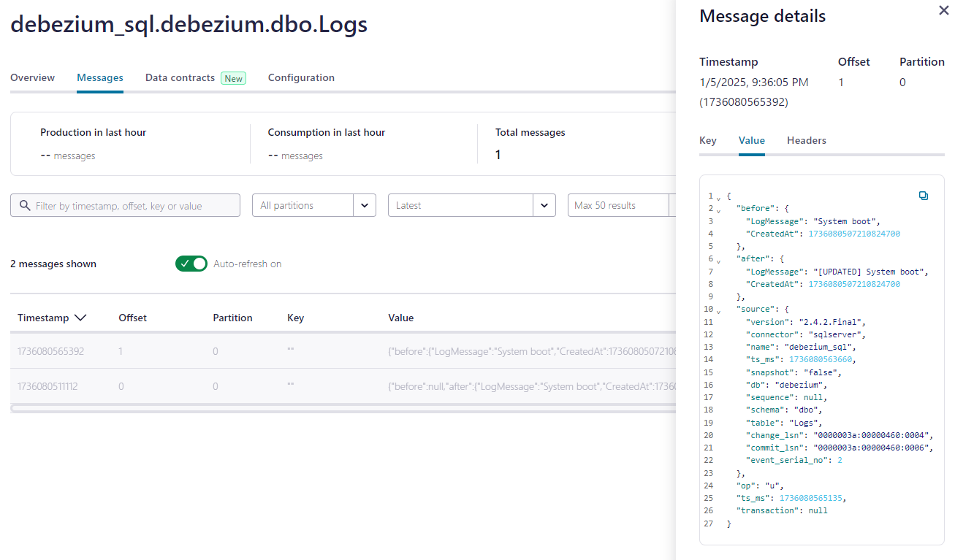Viewport: 955px width, 560px height.
Task: Focus the filter by timestamp input
Action: tap(125, 205)
